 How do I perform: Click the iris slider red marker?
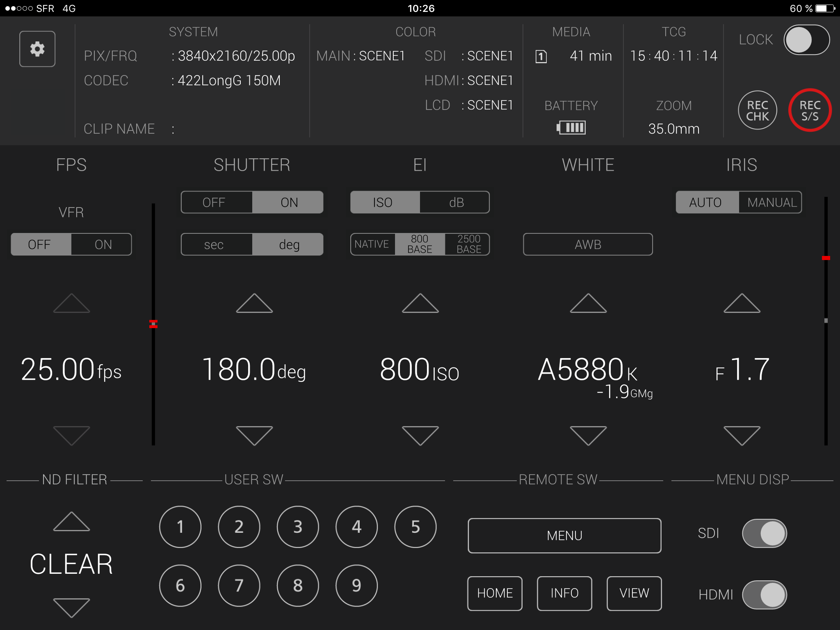point(826,258)
